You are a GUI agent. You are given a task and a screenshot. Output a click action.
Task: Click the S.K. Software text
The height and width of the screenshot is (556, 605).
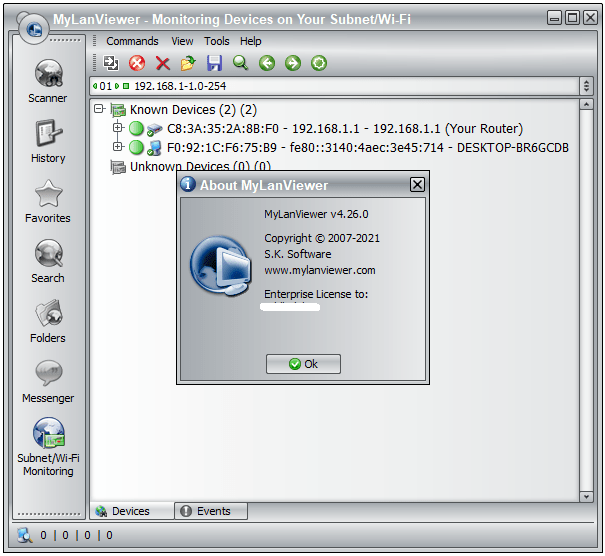pyautogui.click(x=297, y=254)
